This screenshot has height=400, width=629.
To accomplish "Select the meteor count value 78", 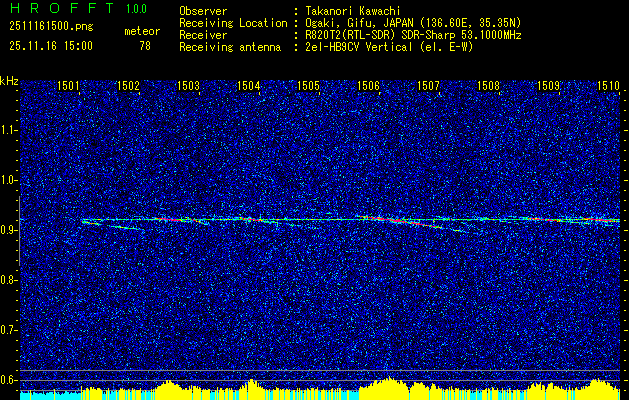I will (x=146, y=46).
